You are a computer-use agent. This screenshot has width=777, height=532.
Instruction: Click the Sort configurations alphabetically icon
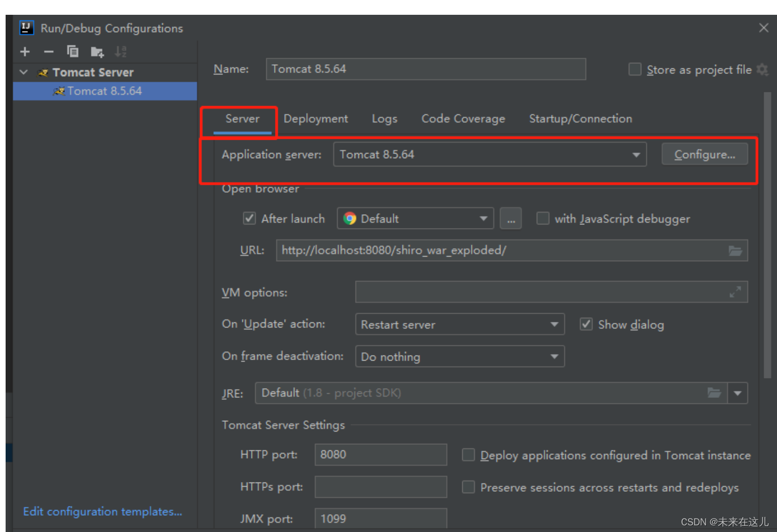pyautogui.click(x=121, y=51)
